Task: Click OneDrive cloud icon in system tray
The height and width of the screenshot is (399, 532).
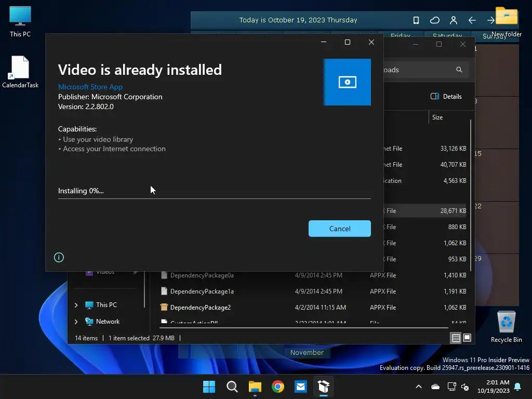Action: click(435, 387)
